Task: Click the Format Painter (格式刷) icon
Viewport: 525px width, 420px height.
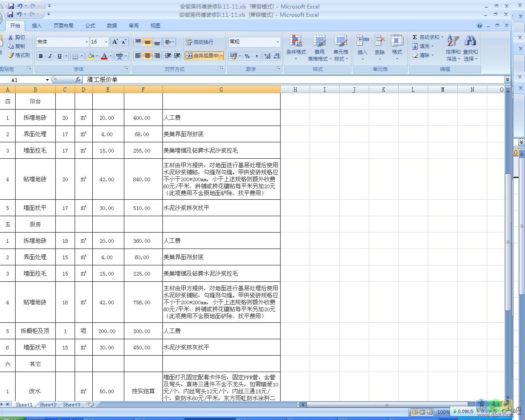Action: click(x=11, y=55)
